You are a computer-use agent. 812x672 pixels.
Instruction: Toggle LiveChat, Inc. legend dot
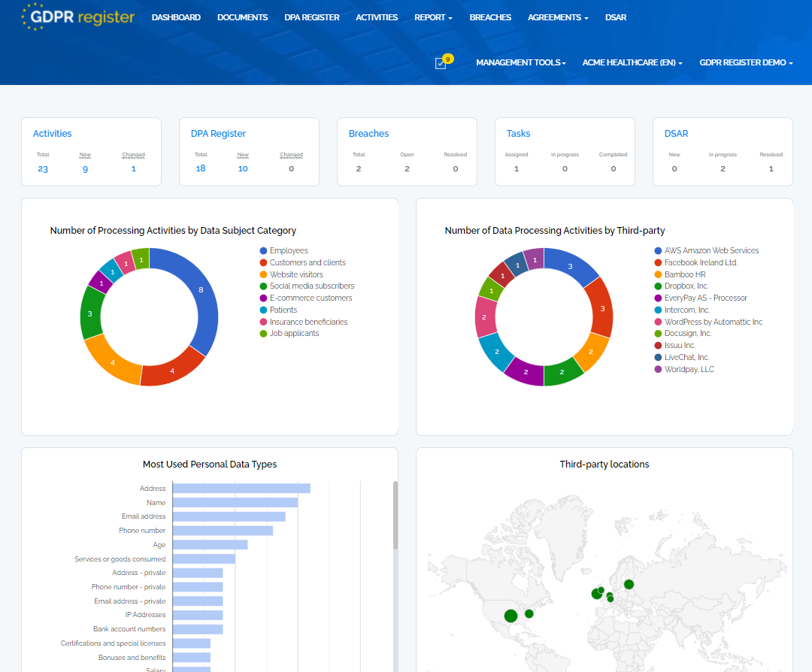tap(658, 357)
